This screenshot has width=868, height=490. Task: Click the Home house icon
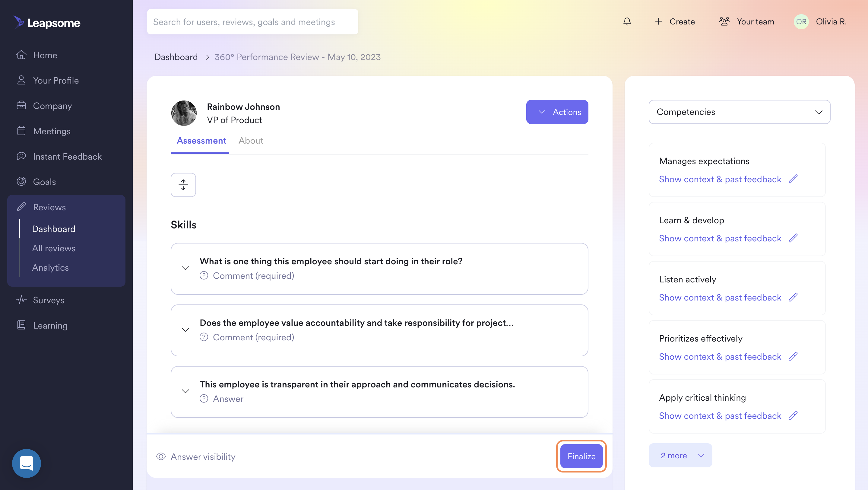click(x=21, y=55)
